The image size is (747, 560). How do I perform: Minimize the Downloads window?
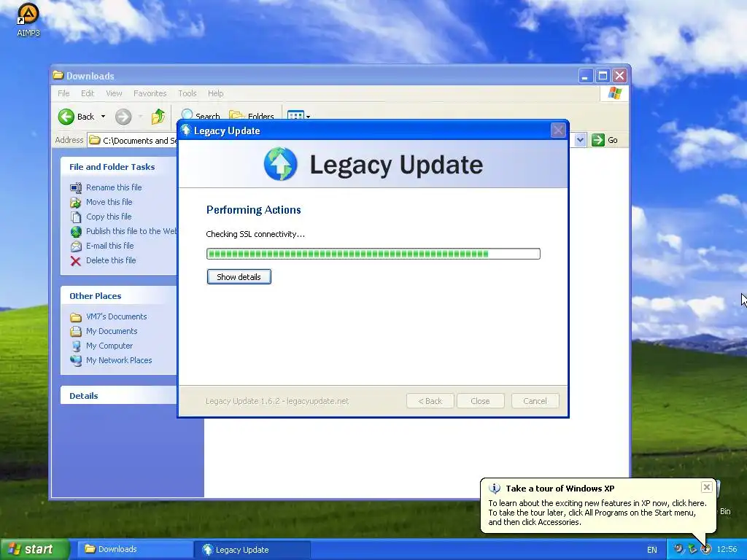click(586, 76)
